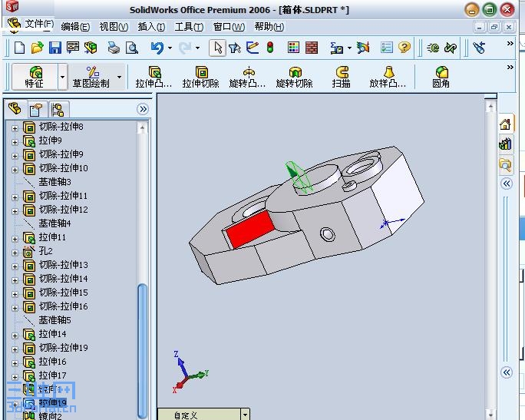
Task: Click the Rebuild traffic light icon
Action: 270,48
